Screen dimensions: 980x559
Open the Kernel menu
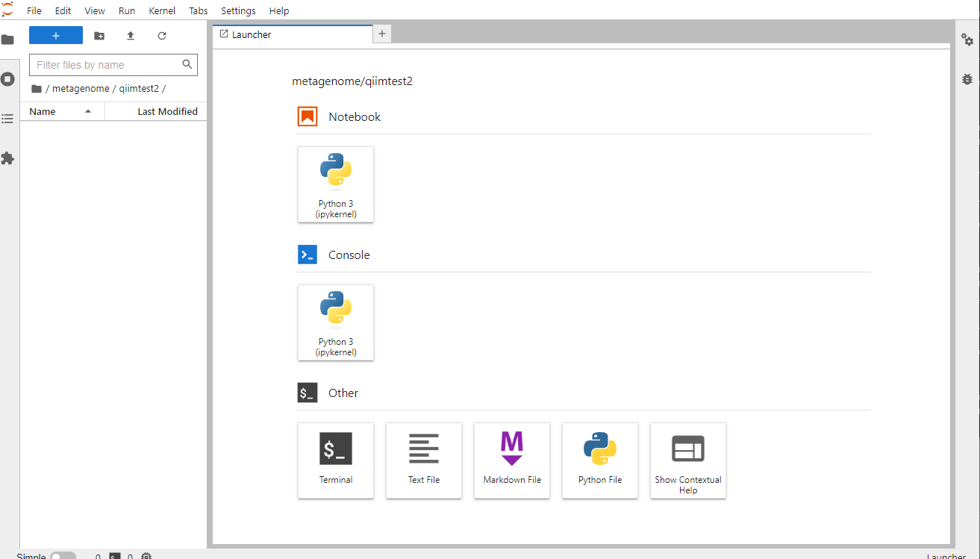(162, 10)
